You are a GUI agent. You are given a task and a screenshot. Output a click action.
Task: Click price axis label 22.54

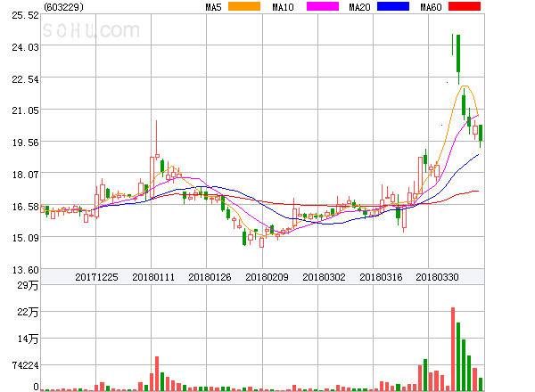[x=25, y=79]
